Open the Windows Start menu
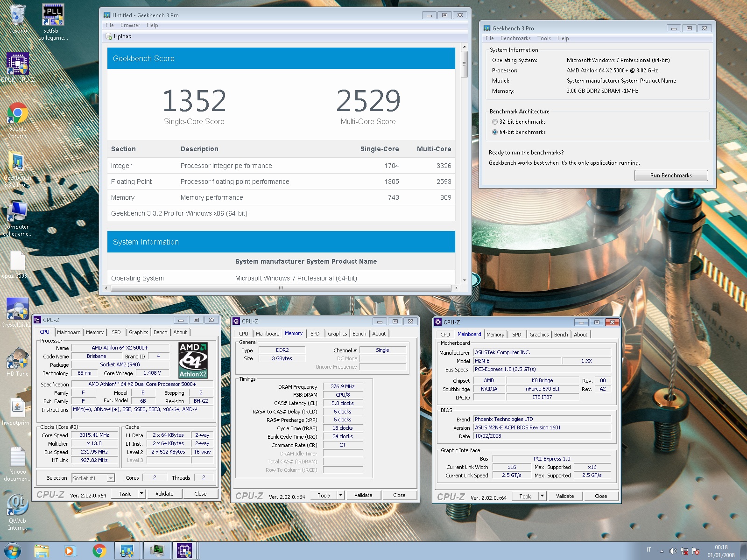 click(13, 551)
